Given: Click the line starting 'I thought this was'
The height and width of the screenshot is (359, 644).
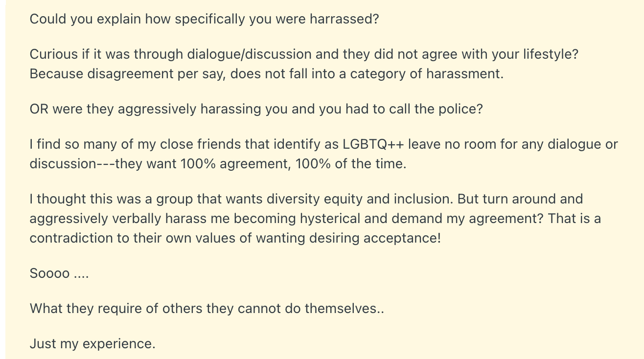Looking at the screenshot, I should 306,199.
